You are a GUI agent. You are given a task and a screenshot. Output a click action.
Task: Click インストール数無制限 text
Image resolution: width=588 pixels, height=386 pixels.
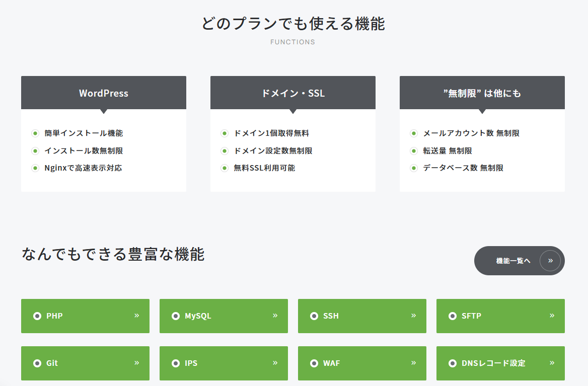click(x=84, y=150)
